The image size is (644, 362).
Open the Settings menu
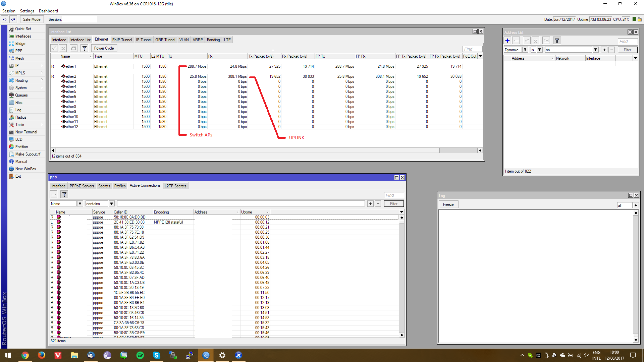[x=27, y=11]
